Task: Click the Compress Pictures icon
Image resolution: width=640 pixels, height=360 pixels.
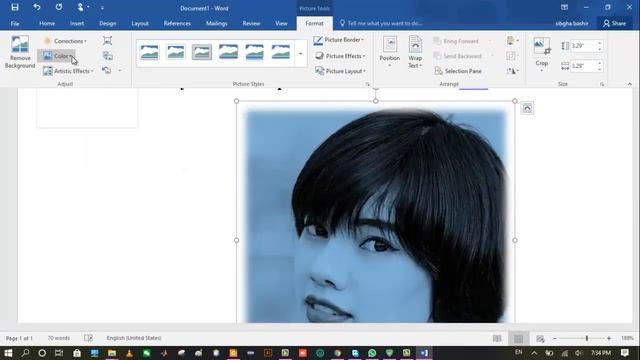Action: [107, 40]
